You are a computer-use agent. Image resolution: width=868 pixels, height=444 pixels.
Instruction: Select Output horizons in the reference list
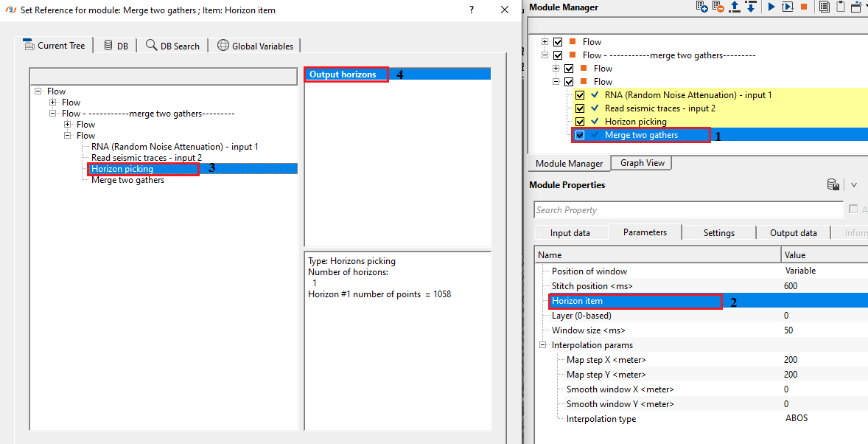pyautogui.click(x=343, y=74)
